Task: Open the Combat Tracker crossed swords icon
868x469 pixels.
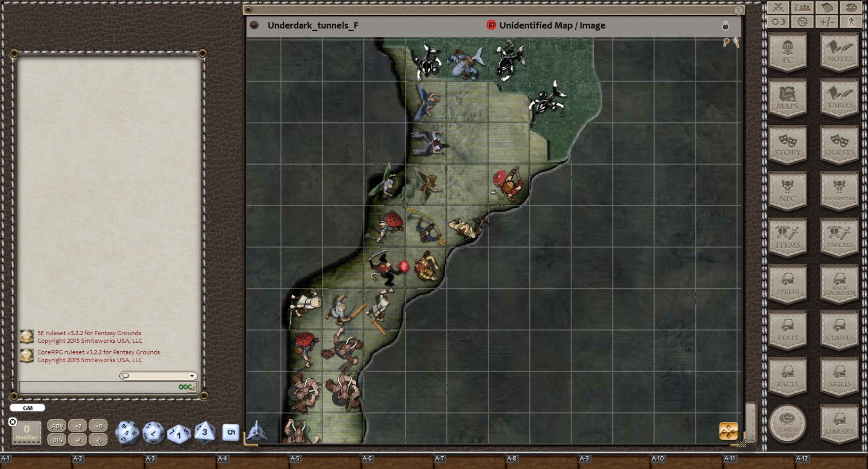Action: tap(778, 8)
